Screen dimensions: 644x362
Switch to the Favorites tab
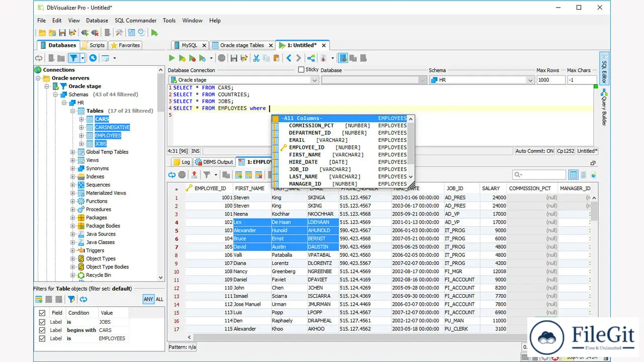point(125,45)
